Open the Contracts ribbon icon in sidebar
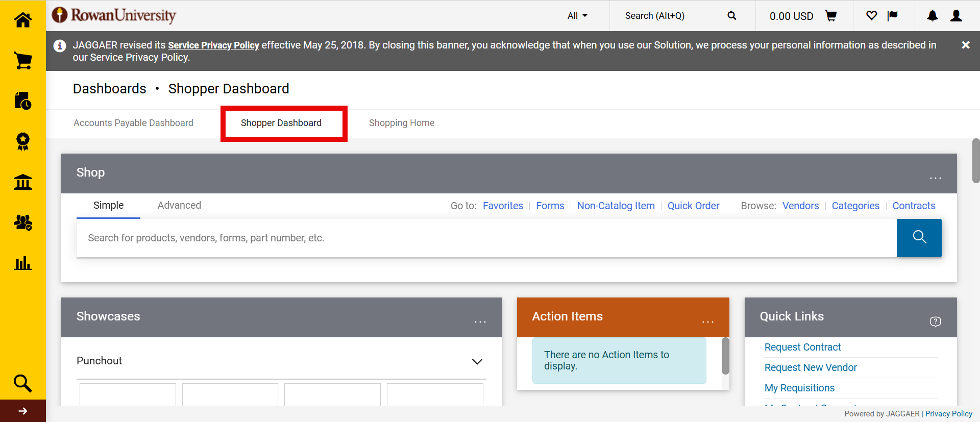The image size is (980, 422). (23, 141)
